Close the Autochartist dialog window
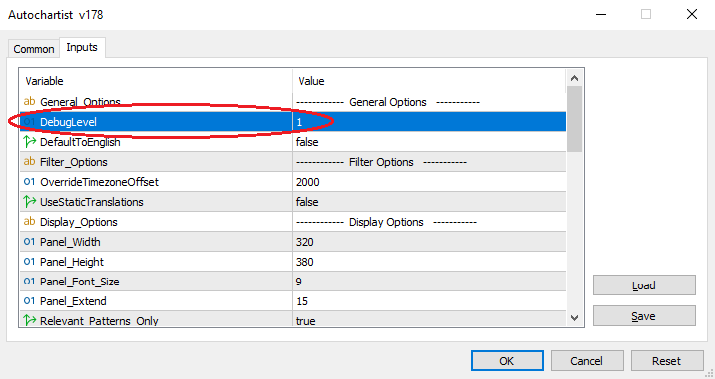715x379 pixels. pos(692,14)
